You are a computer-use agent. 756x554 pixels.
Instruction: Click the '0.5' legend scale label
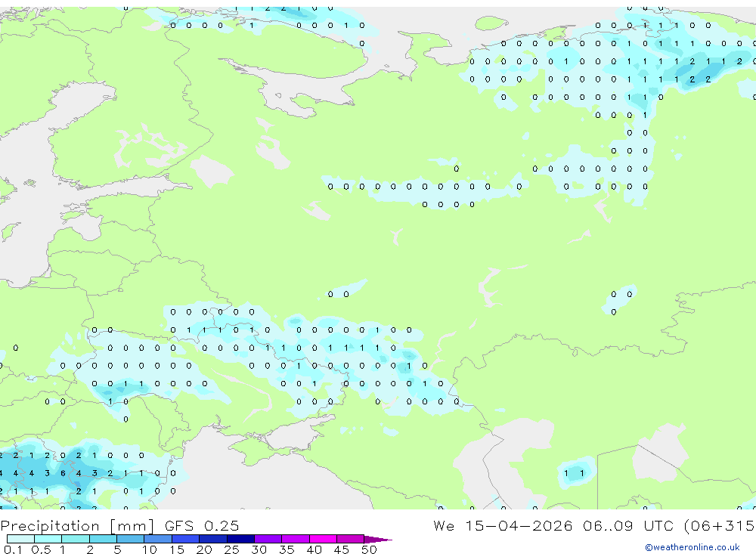[41, 549]
